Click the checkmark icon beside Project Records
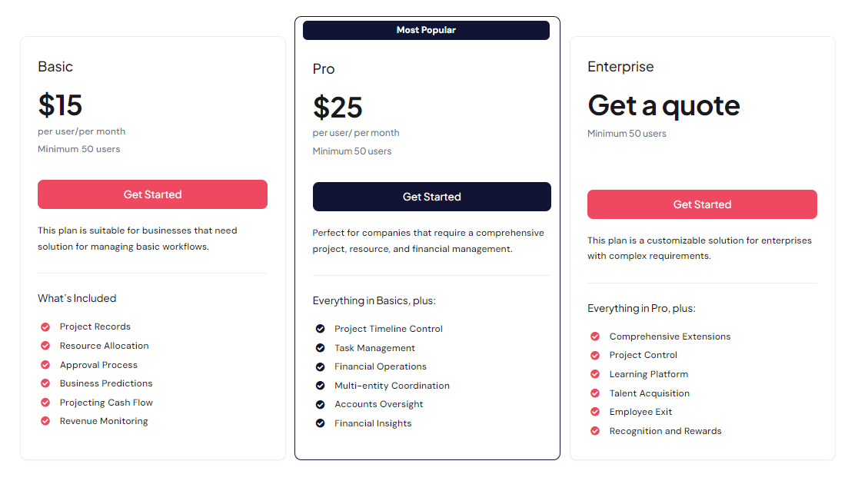868x484 pixels. 45,327
